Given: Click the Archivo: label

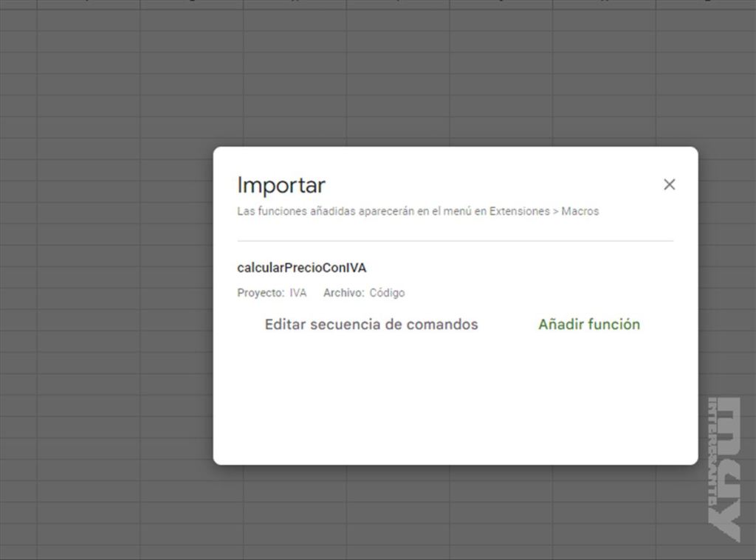Looking at the screenshot, I should [x=343, y=293].
